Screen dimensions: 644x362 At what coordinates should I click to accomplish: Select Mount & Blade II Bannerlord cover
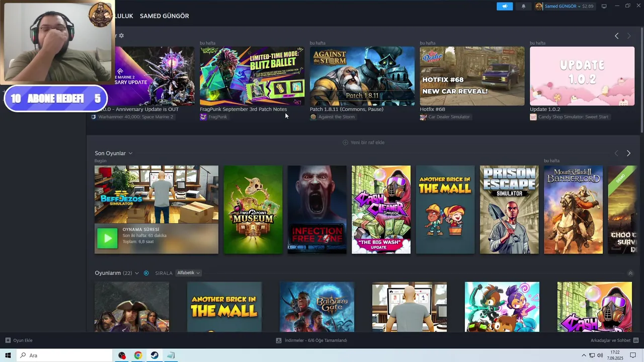tap(573, 210)
